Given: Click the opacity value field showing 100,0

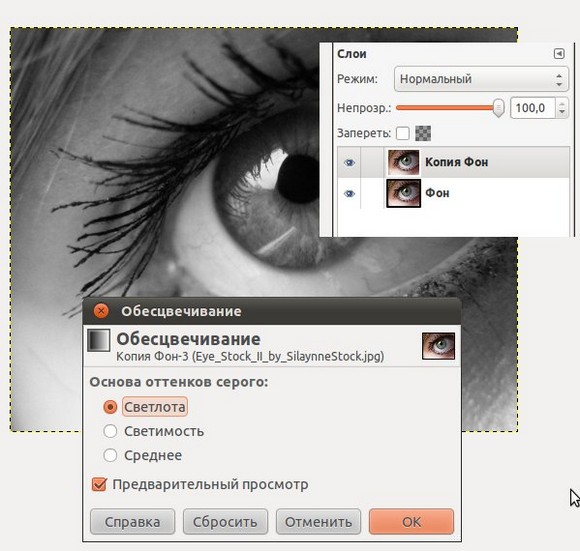Looking at the screenshot, I should pyautogui.click(x=533, y=108).
